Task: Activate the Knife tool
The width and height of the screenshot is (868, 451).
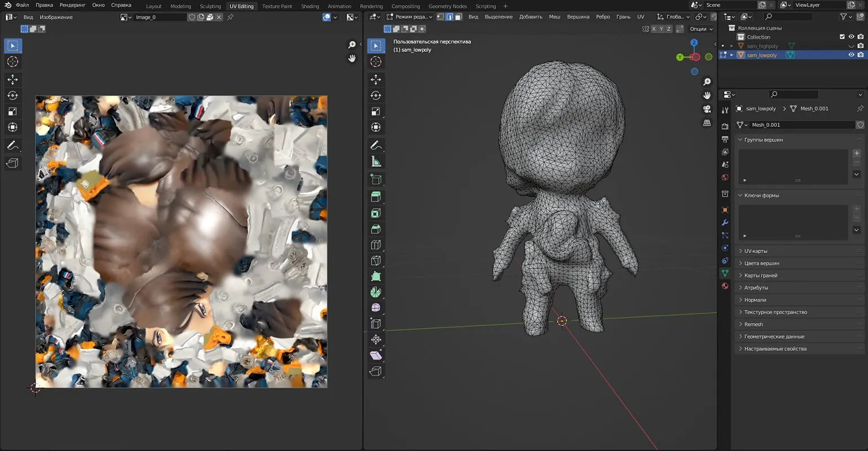Action: pos(376,260)
